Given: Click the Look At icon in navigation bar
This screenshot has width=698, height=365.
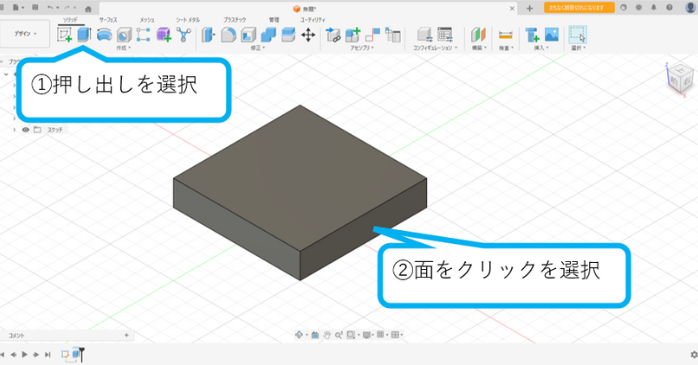Looking at the screenshot, I should [x=315, y=335].
